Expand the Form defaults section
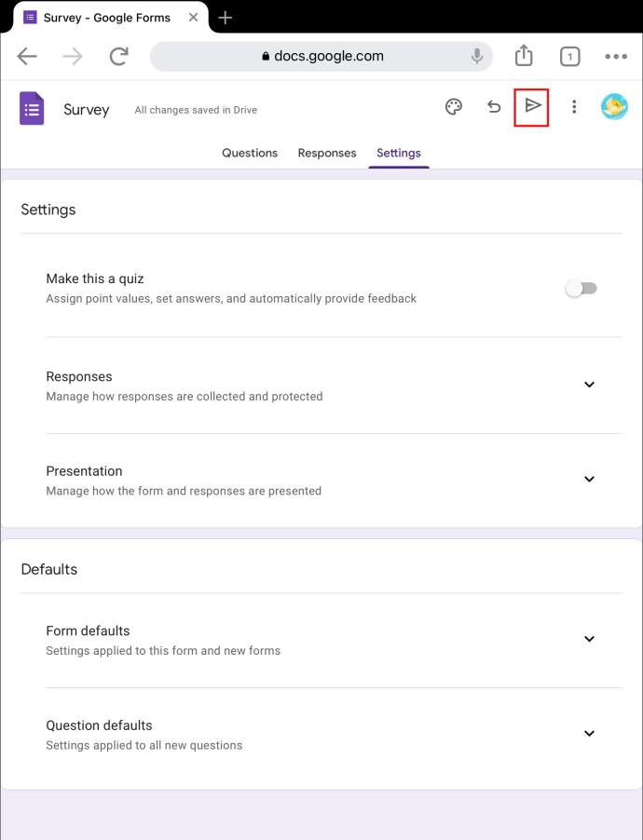 tap(589, 639)
